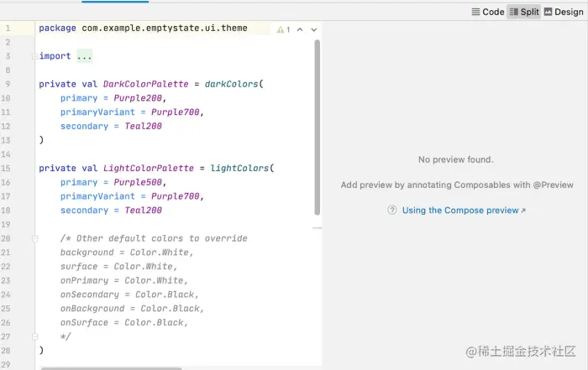Click line number 20 in gutter

click(6, 238)
